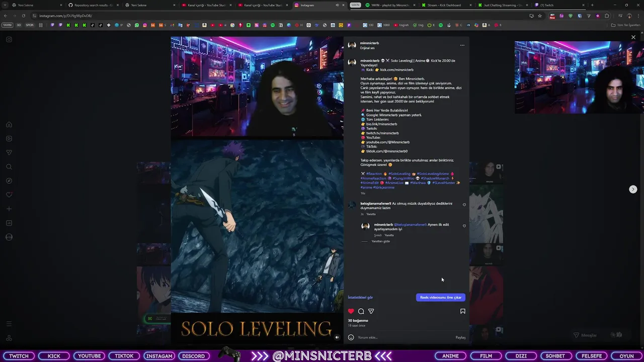Click TWITCH button in stream overlay

(19, 356)
